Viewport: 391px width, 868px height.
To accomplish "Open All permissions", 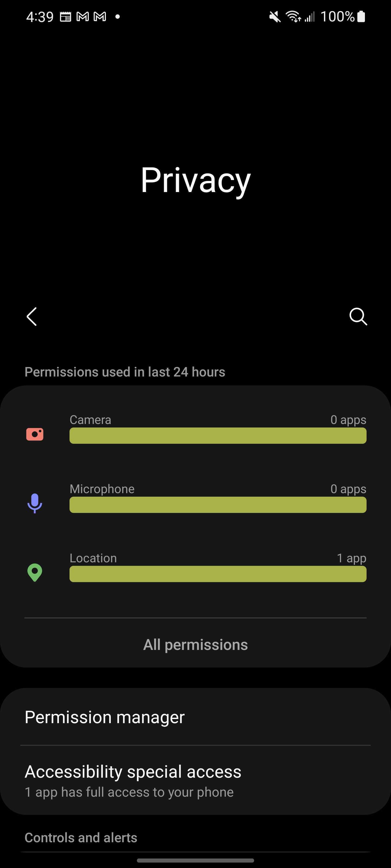I will click(195, 644).
